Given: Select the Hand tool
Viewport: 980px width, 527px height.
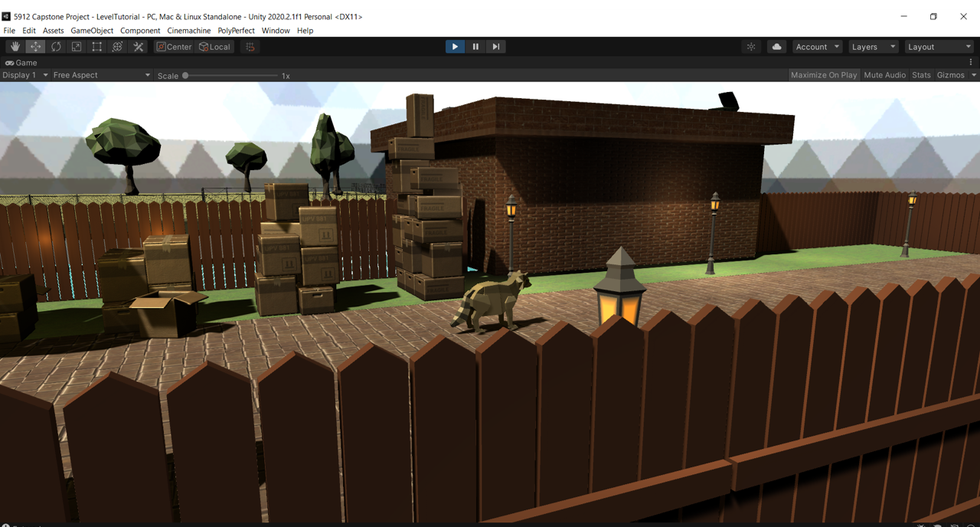Looking at the screenshot, I should pyautogui.click(x=15, y=47).
